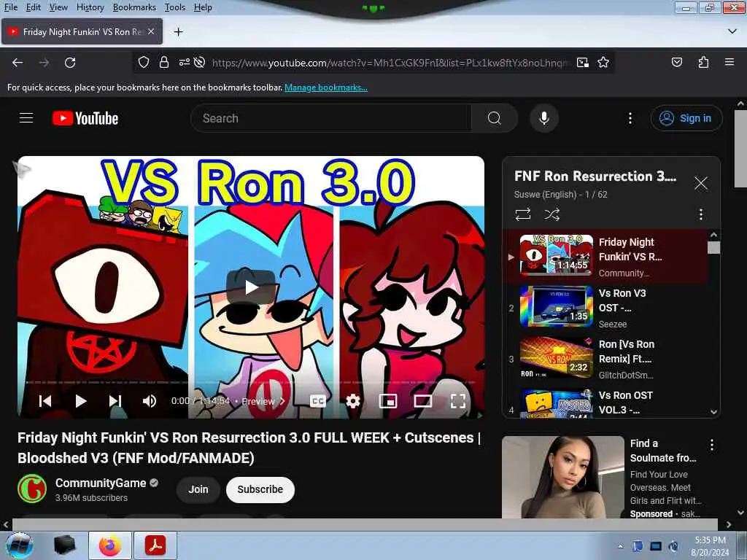Click Manage bookmarks link

[326, 87]
